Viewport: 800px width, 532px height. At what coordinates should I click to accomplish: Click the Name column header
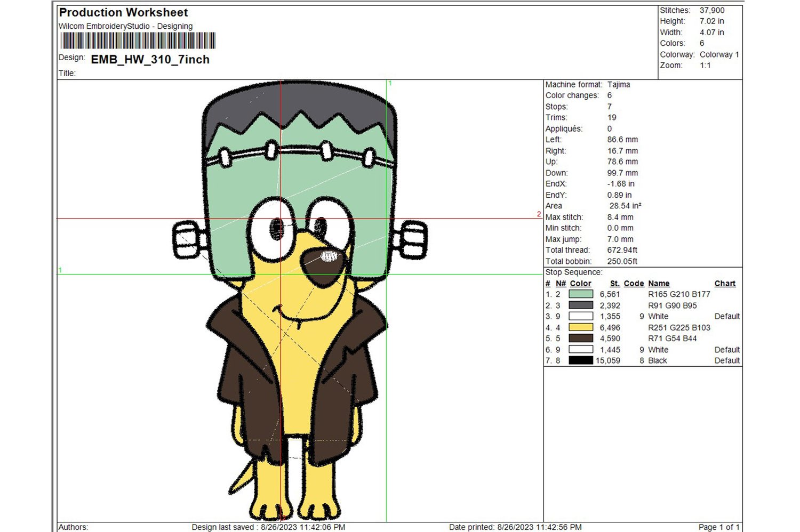click(659, 284)
